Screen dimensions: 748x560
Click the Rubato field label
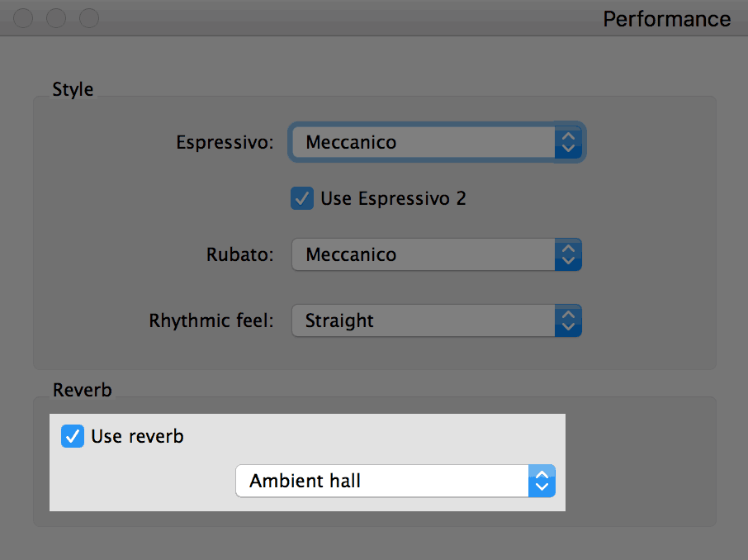point(240,254)
